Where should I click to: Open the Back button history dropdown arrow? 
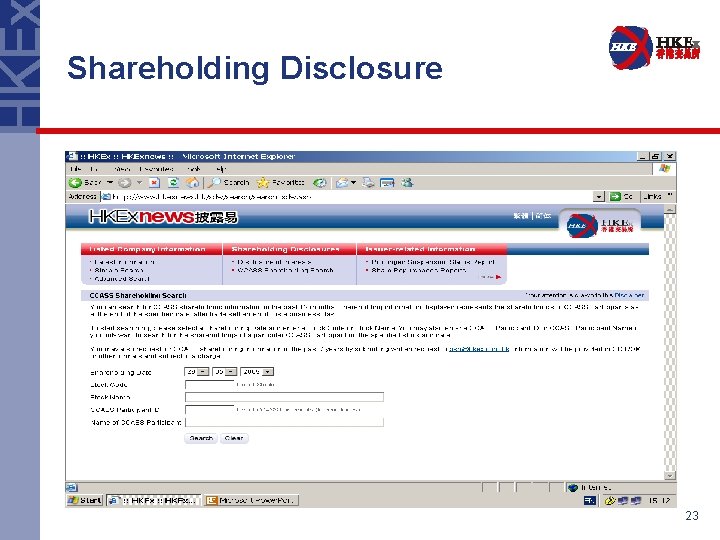point(110,183)
